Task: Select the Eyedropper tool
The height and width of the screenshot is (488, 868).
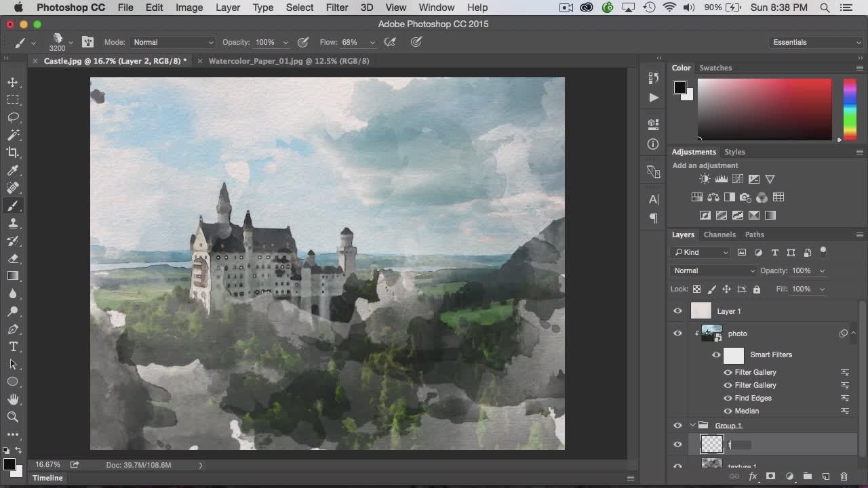Action: pos(13,170)
